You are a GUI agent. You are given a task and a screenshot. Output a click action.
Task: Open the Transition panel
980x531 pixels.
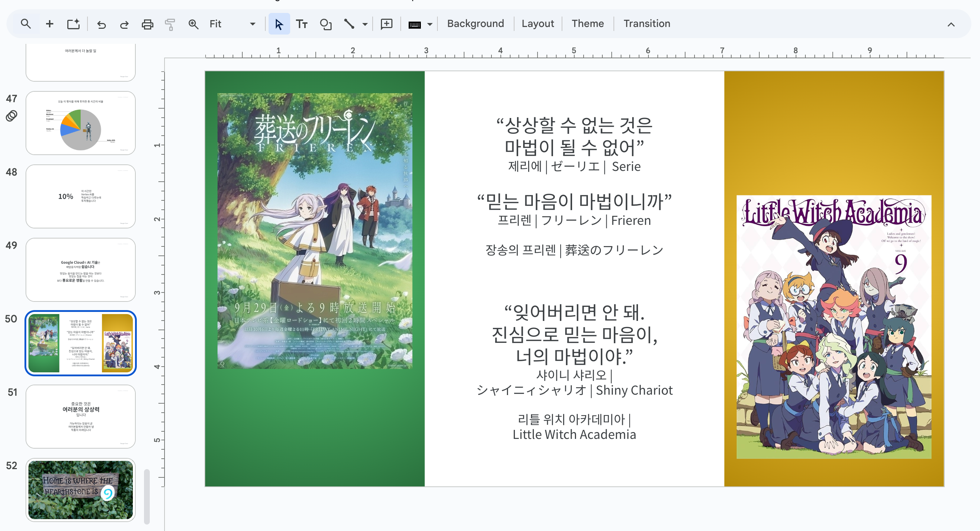[x=646, y=24]
